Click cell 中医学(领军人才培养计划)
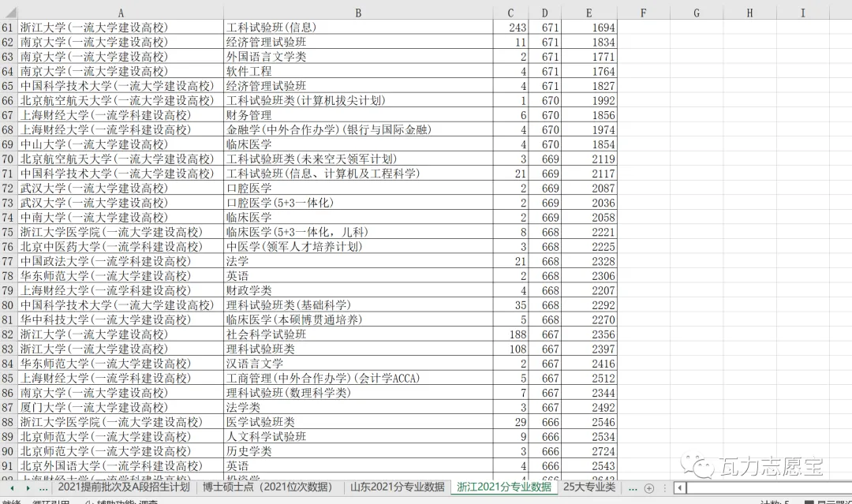The height and width of the screenshot is (504, 852). pyautogui.click(x=358, y=247)
